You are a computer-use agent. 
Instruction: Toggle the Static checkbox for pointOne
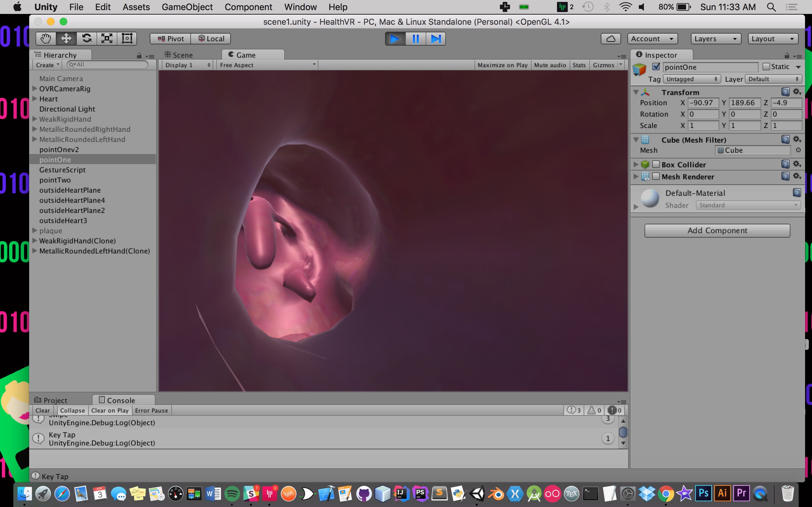coord(766,67)
